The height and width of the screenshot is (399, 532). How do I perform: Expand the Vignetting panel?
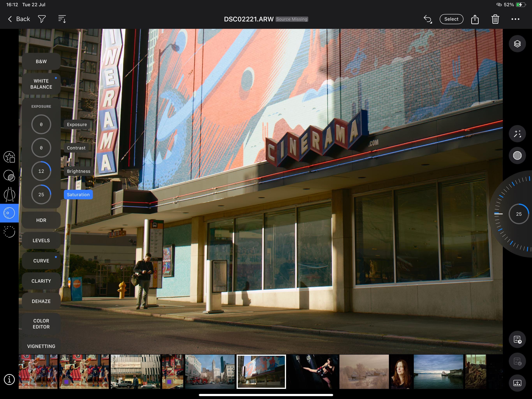coord(41,346)
